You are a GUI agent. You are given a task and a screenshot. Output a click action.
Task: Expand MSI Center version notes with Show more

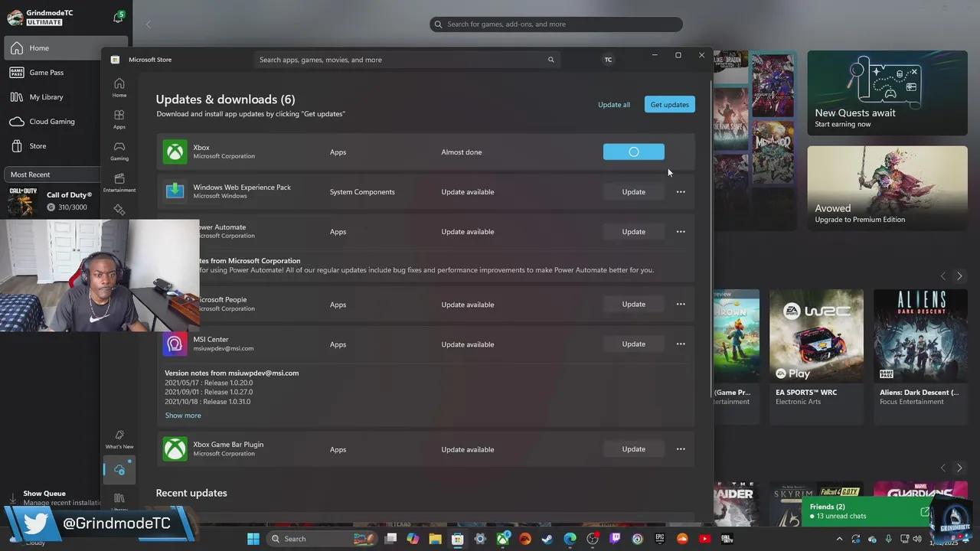pos(183,416)
